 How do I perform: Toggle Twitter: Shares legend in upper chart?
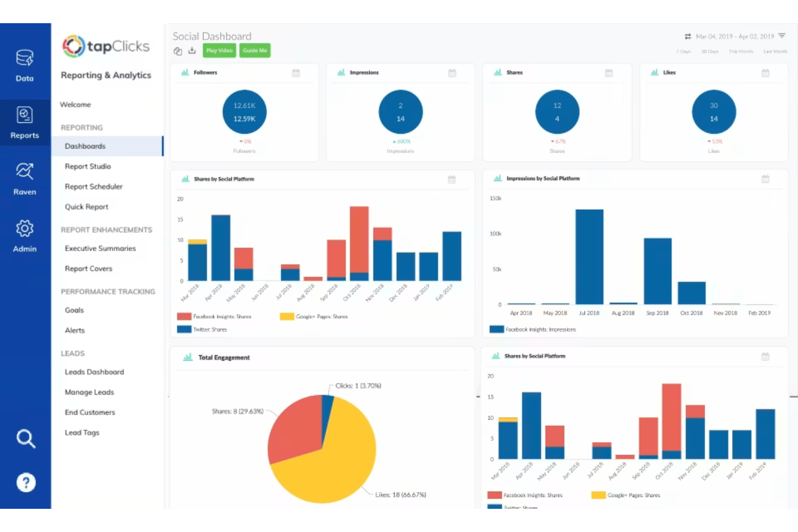[x=202, y=329]
